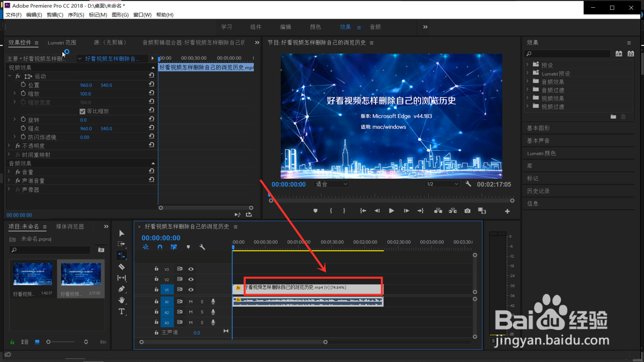644x362 pixels.
Task: Step forward one frame
Action: (x=406, y=211)
